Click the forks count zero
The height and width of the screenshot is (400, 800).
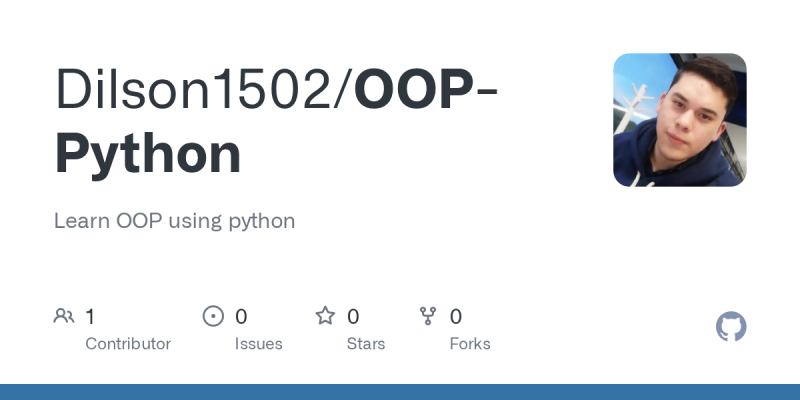pos(456,317)
